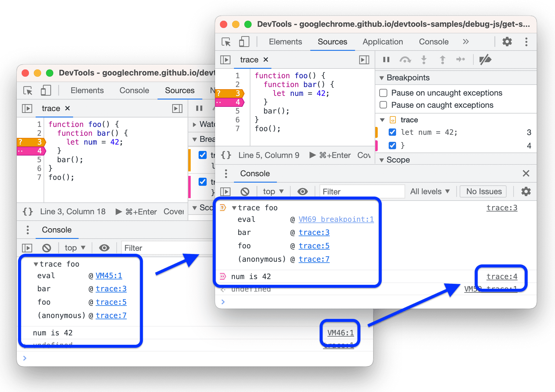
Task: Deactivate all breakpoints
Action: (x=485, y=60)
